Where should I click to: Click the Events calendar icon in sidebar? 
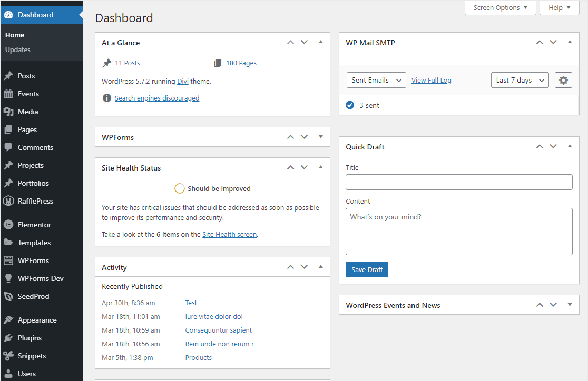[x=8, y=94]
